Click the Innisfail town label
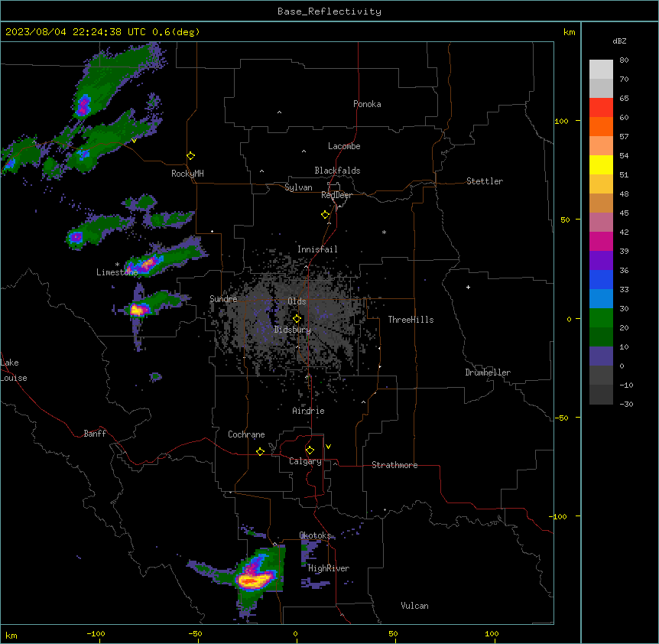The image size is (659, 644). point(317,249)
